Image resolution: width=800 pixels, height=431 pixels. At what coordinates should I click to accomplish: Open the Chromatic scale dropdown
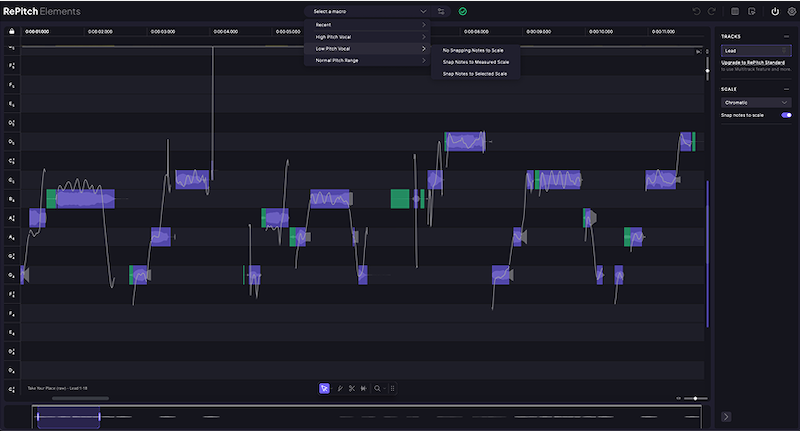pos(757,102)
